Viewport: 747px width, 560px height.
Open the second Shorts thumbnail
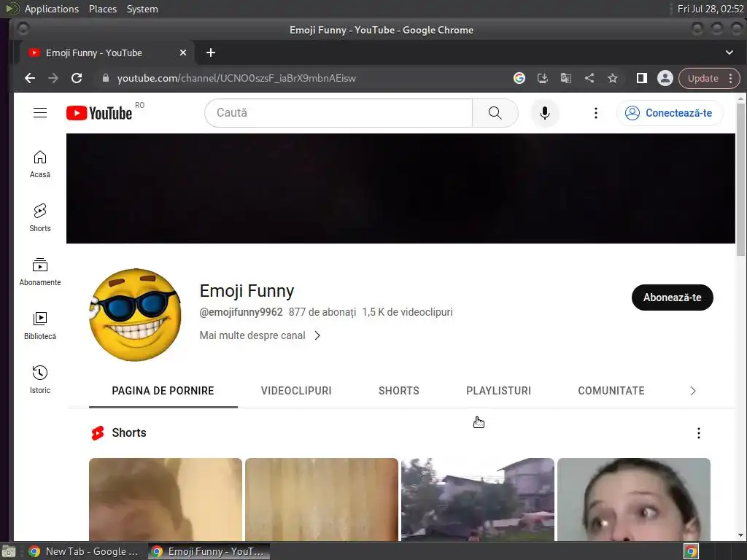pyautogui.click(x=322, y=499)
